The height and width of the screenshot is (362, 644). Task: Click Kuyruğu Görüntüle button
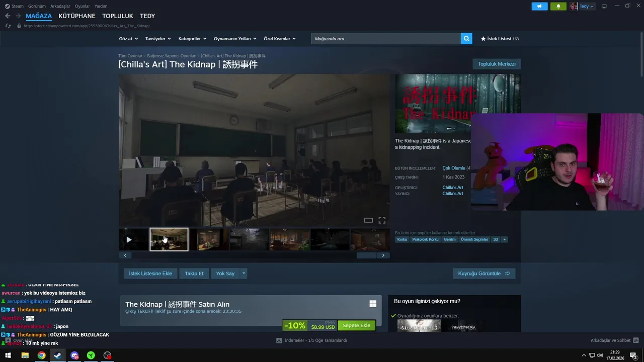point(484,274)
